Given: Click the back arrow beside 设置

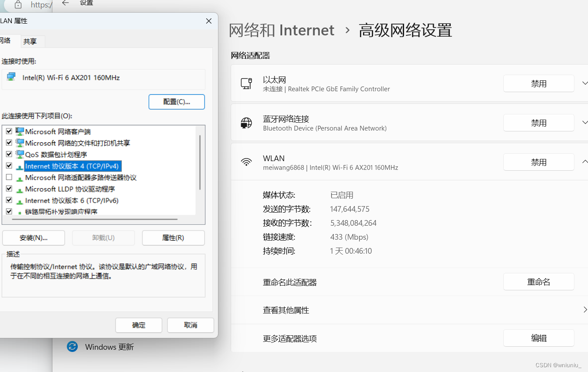Looking at the screenshot, I should (65, 3).
